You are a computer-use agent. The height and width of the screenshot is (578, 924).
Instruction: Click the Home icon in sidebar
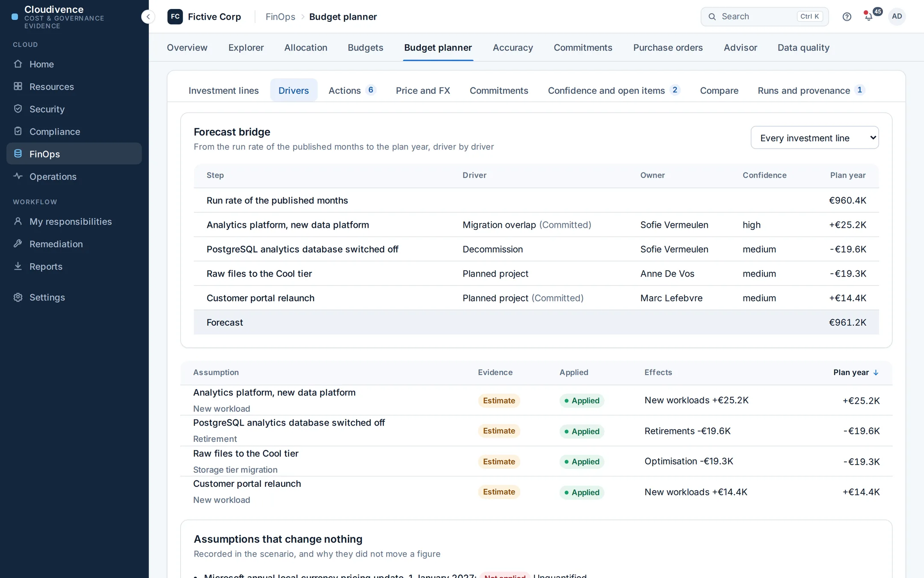(18, 64)
